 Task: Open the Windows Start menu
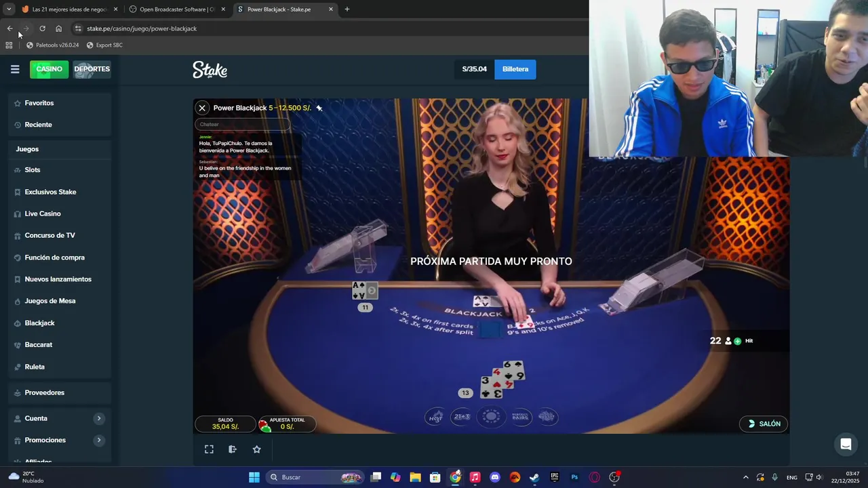click(254, 477)
